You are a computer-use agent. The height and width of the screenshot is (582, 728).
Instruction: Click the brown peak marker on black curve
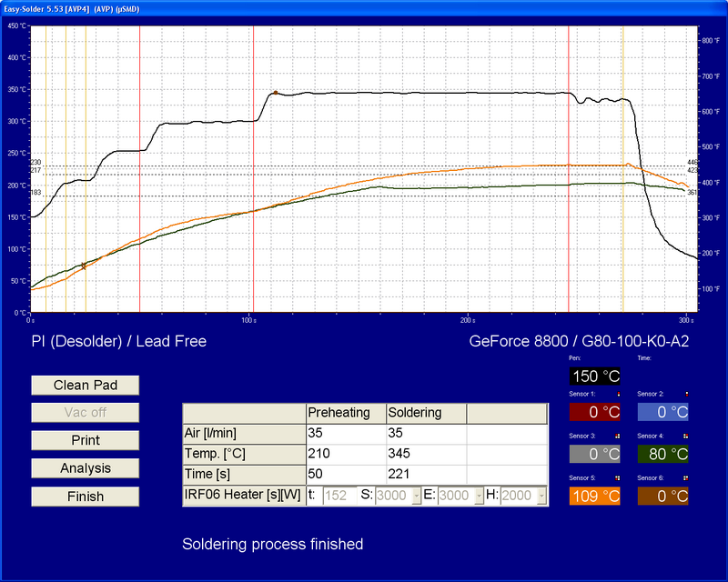(276, 93)
